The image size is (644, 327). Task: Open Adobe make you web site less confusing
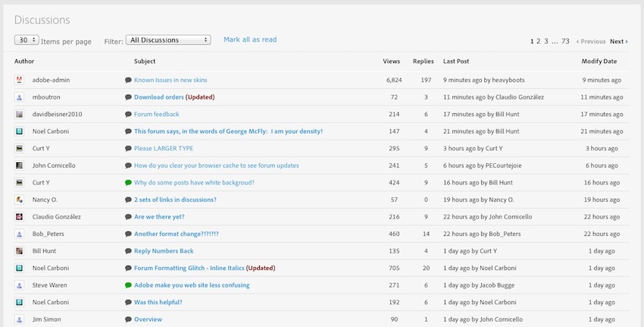tap(192, 285)
